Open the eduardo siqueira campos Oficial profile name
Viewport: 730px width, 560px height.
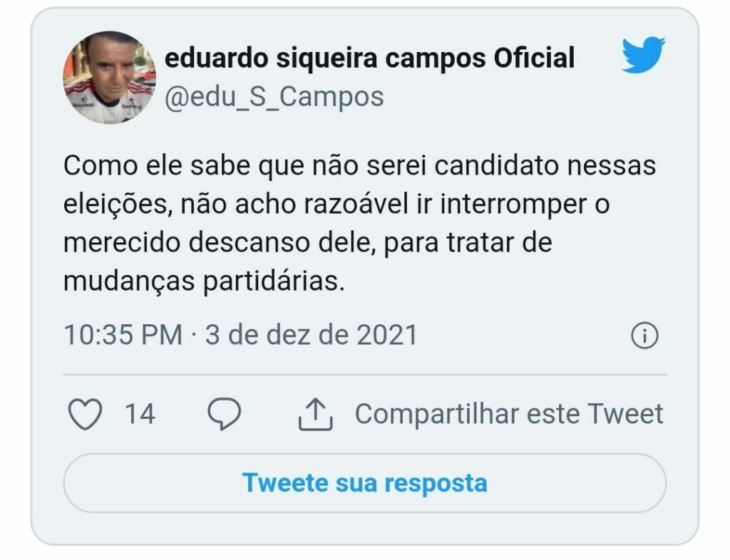pos(369,58)
